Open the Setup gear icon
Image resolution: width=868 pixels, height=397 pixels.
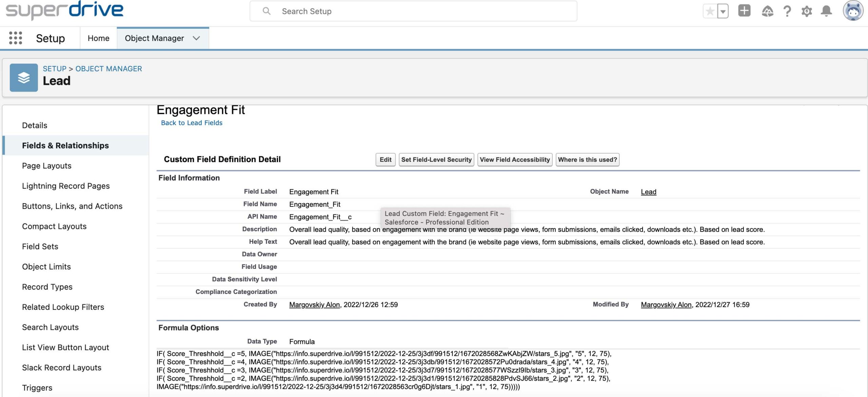click(x=807, y=11)
